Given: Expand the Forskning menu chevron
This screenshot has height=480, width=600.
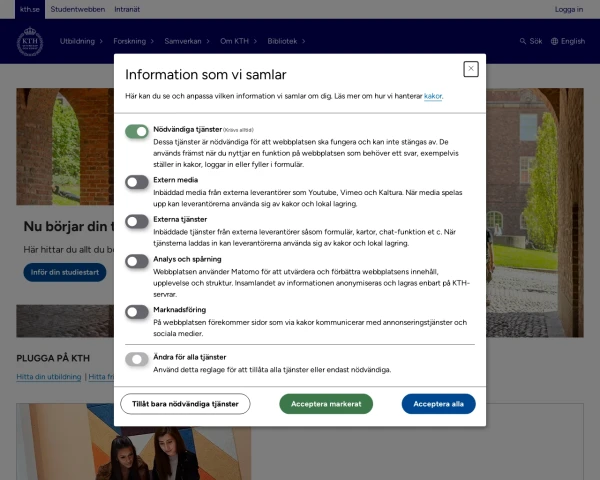Looking at the screenshot, I should [152, 41].
